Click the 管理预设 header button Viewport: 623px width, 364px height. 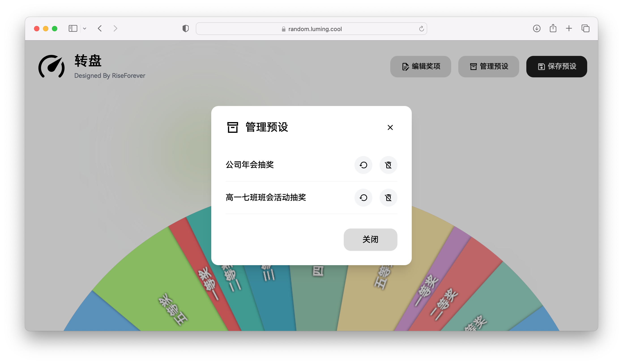click(489, 66)
